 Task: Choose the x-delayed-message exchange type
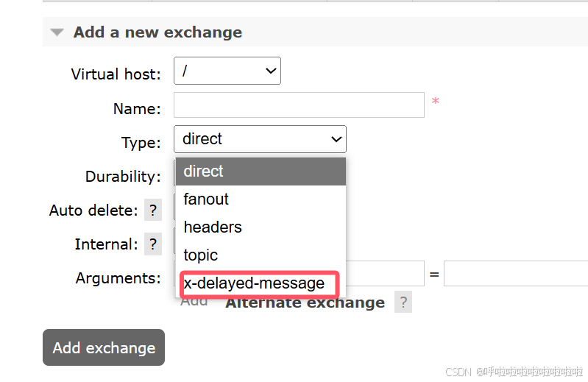tap(255, 283)
